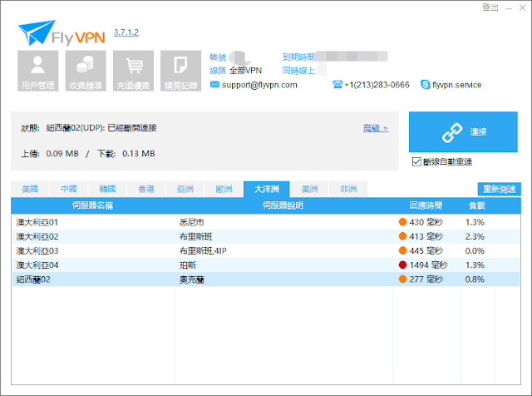The image size is (532, 396).
Task: Click the 1494 毫秒 response time
Action: pos(429,265)
